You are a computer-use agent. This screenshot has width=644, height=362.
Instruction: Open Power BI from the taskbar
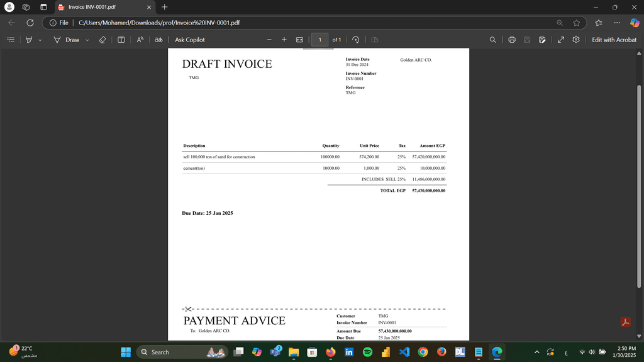(386, 352)
